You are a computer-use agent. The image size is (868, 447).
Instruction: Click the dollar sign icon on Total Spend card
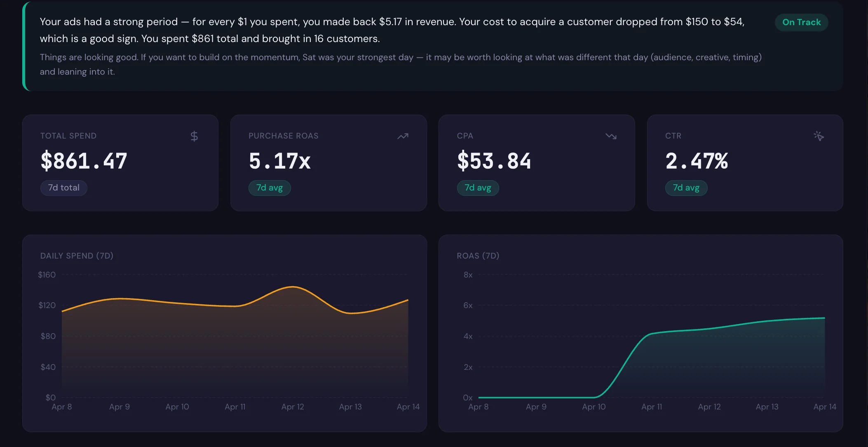[x=194, y=136]
